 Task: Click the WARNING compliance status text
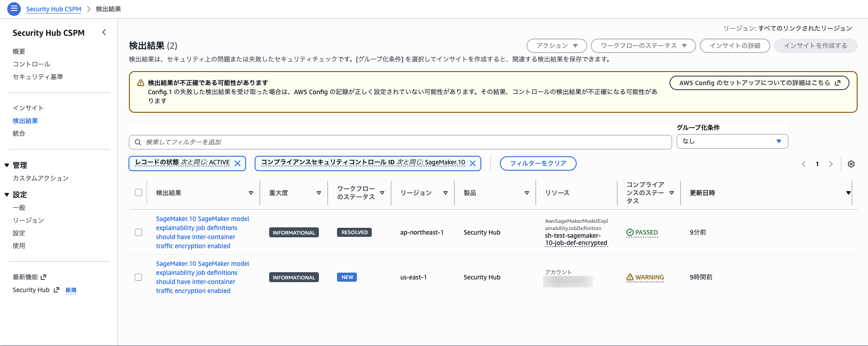pyautogui.click(x=650, y=277)
